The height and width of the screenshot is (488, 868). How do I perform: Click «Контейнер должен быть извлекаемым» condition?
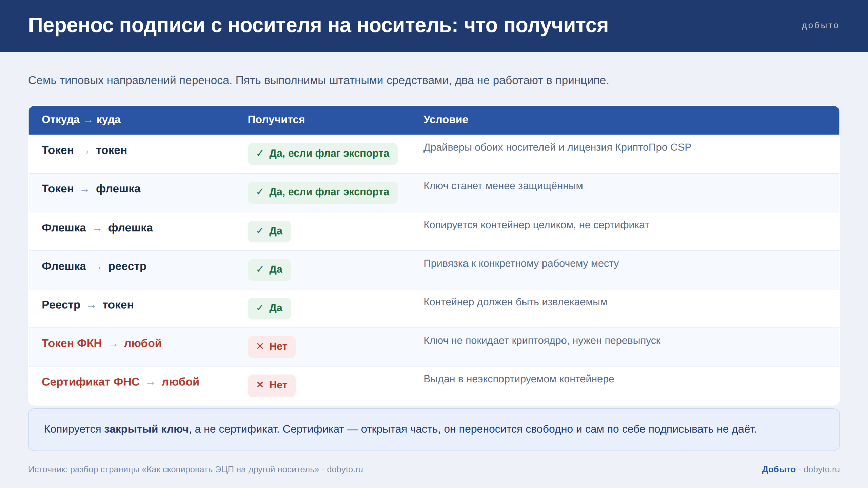click(515, 302)
